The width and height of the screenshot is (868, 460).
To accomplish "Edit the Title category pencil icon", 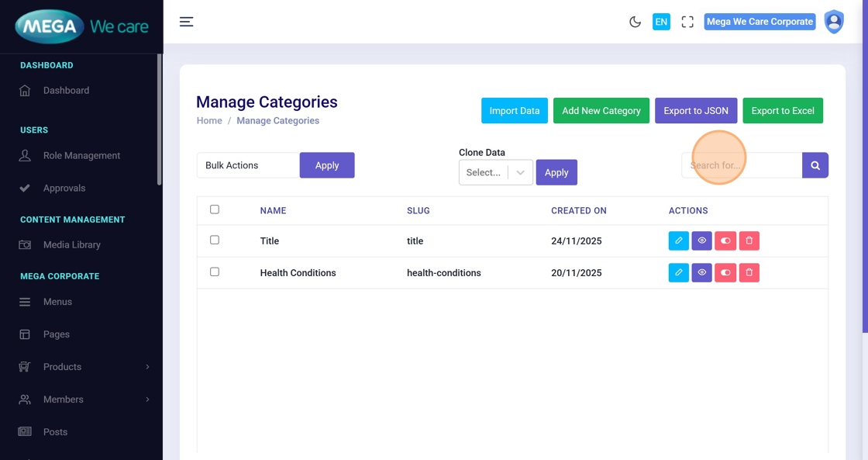I will [x=678, y=241].
